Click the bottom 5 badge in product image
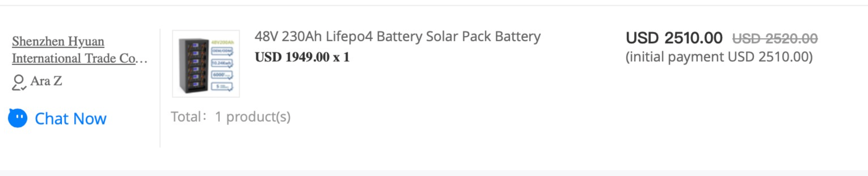The width and height of the screenshot is (868, 176). (222, 86)
